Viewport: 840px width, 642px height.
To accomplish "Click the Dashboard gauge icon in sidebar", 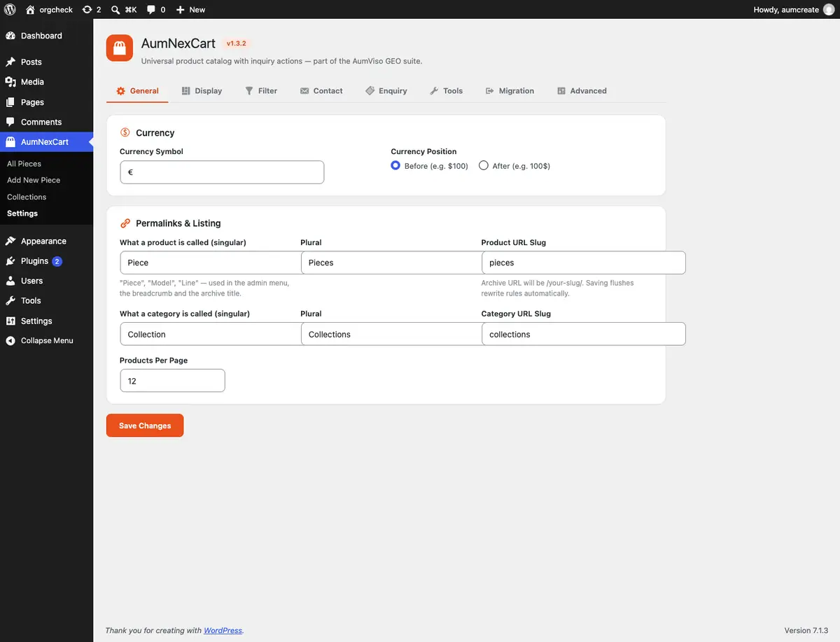I will pos(10,36).
